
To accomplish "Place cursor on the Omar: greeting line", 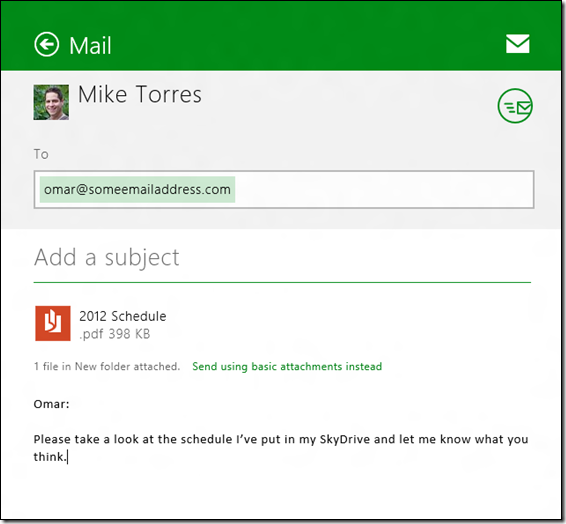I will (x=51, y=404).
